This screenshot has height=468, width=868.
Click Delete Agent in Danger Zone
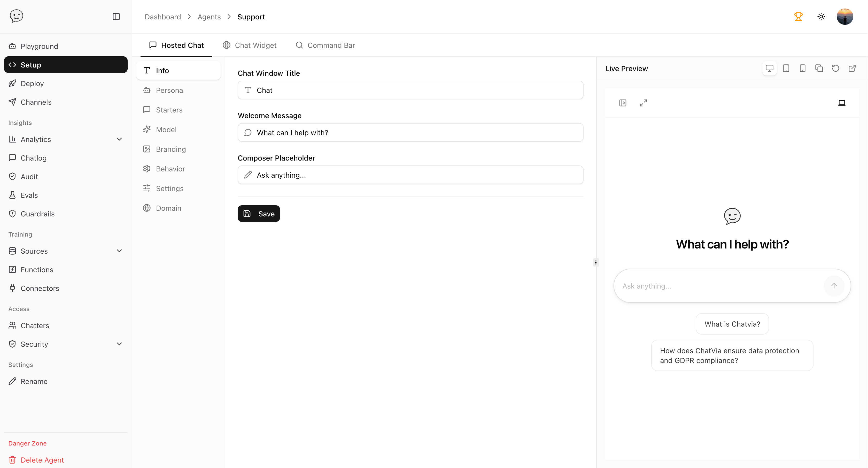click(x=66, y=460)
